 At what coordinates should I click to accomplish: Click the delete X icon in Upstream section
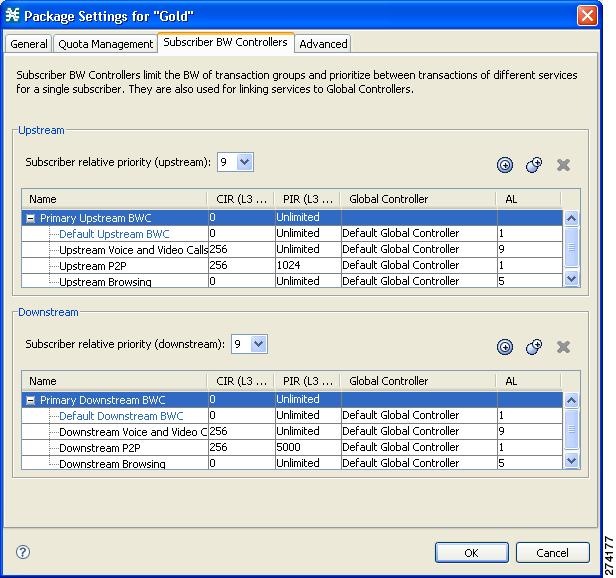pyautogui.click(x=563, y=165)
